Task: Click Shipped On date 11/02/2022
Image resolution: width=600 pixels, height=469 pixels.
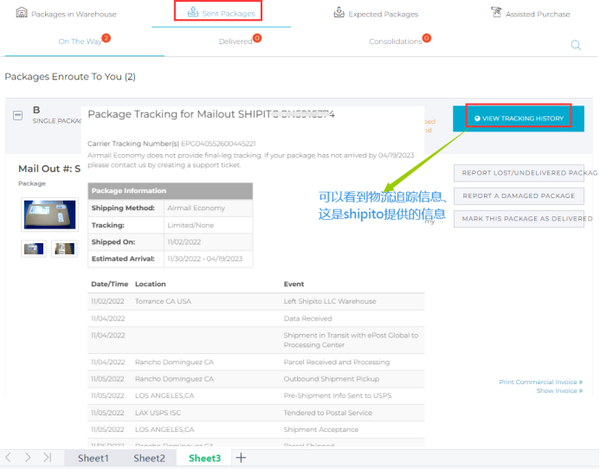Action: [x=184, y=242]
